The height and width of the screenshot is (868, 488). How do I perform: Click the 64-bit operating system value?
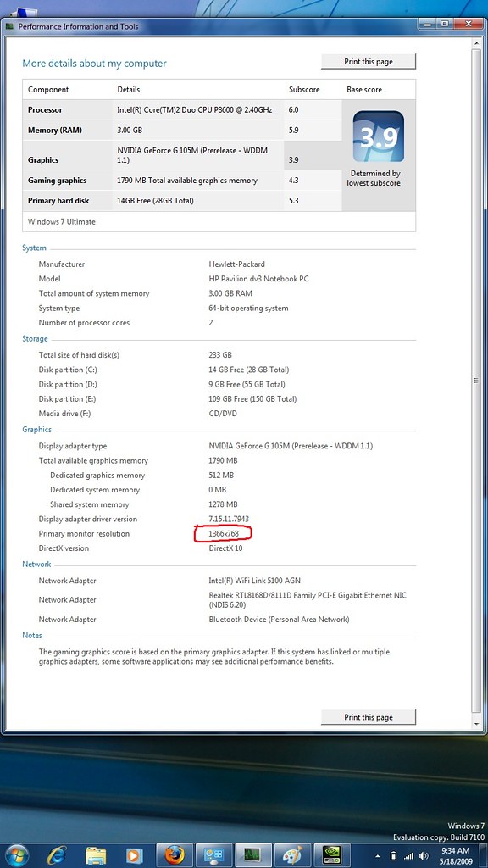[x=248, y=308]
